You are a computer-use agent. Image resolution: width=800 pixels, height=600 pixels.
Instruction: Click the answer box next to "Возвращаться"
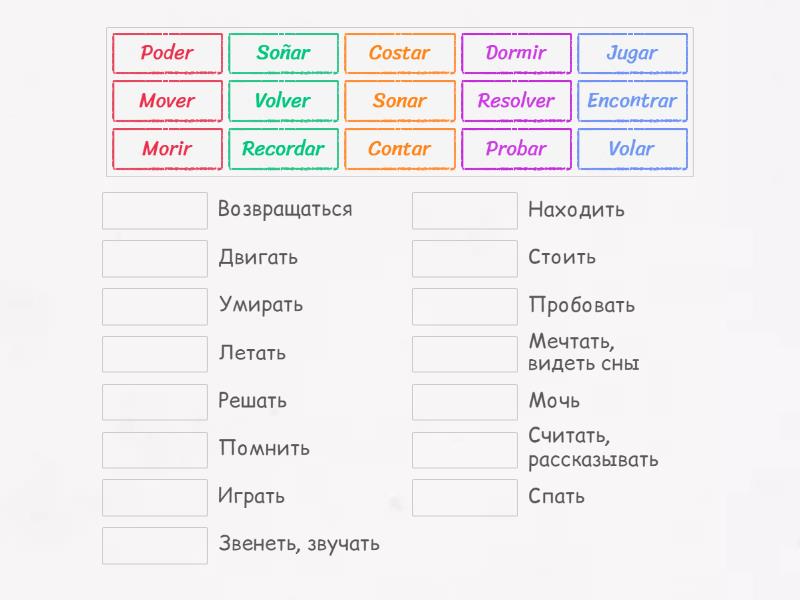(154, 210)
